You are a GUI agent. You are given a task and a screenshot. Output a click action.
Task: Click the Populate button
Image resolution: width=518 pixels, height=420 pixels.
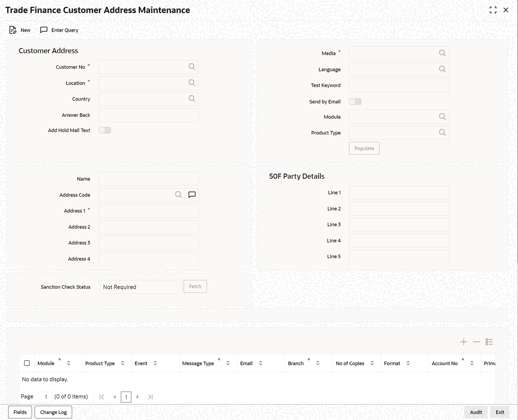364,148
